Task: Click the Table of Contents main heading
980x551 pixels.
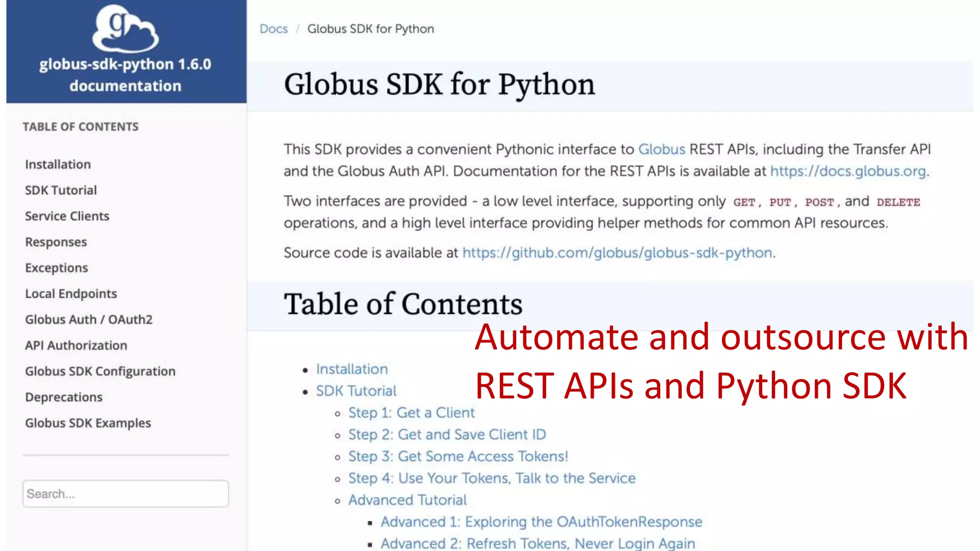Action: 403,304
